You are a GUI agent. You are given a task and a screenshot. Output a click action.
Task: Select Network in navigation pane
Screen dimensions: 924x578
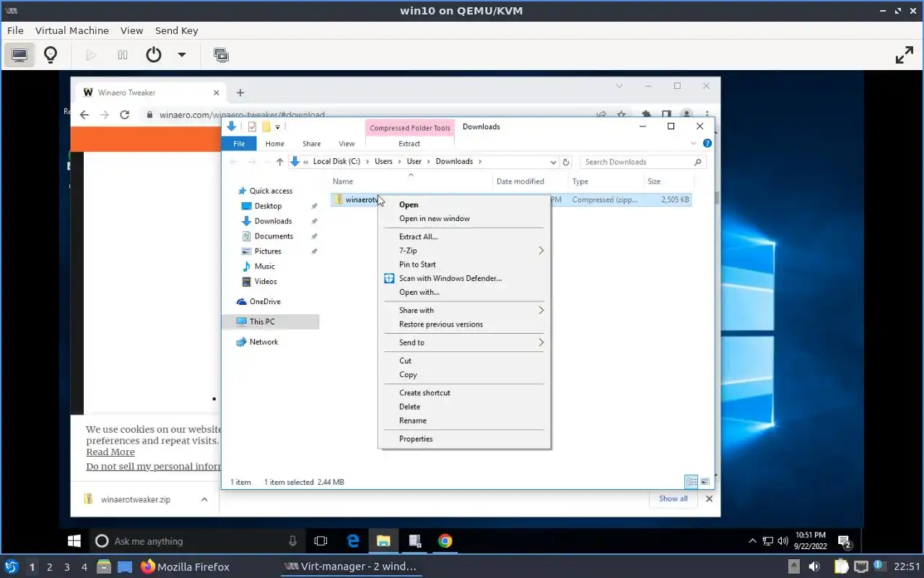point(263,342)
